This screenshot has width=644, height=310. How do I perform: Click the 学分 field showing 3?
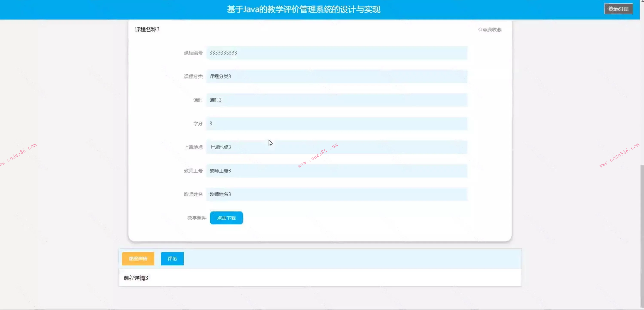click(x=336, y=123)
